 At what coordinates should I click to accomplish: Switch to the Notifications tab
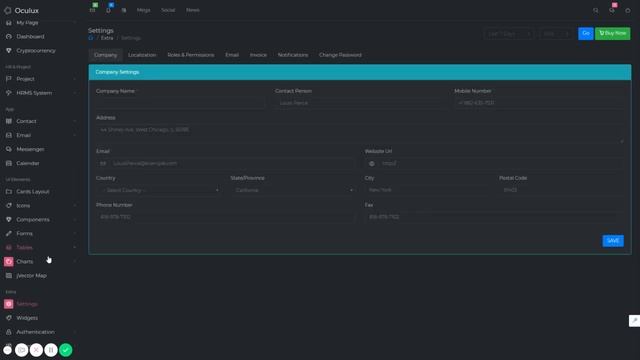point(293,55)
